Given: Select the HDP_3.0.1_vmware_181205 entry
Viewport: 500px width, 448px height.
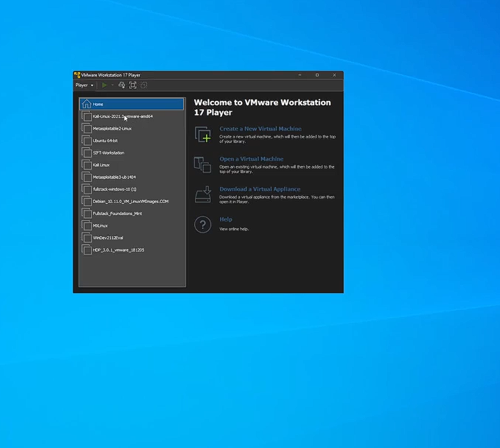Looking at the screenshot, I should pyautogui.click(x=118, y=250).
